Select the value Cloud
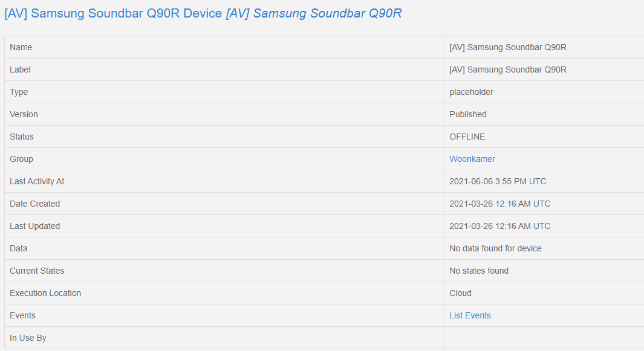Screen dimensions: 644x351 point(460,293)
